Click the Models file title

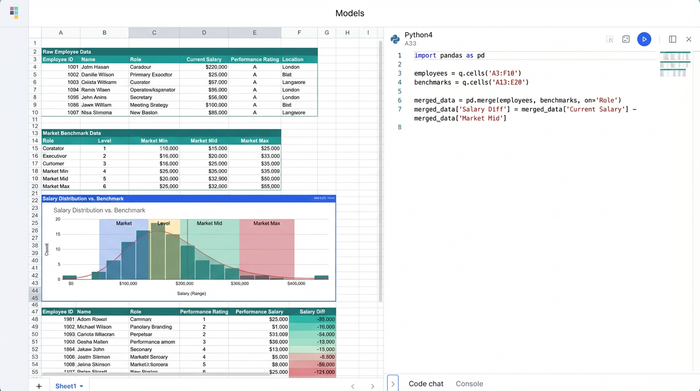pyautogui.click(x=350, y=13)
